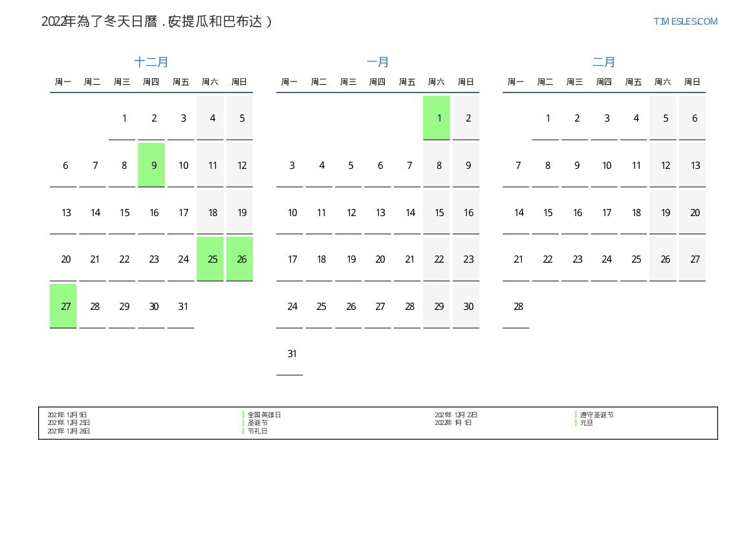Click 圣诞节 in the holiday legend
The height and width of the screenshot is (535, 756).
tap(257, 422)
